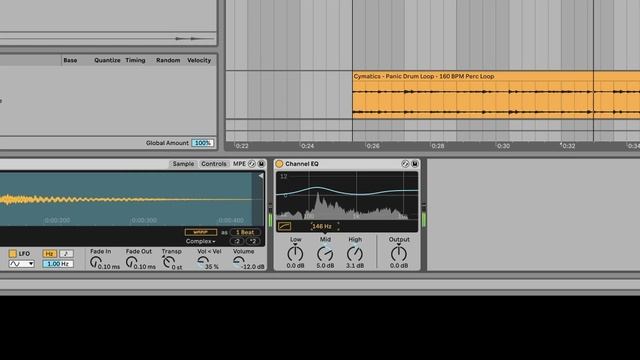
Task: Halve the warp length with :2 button
Action: point(237,241)
